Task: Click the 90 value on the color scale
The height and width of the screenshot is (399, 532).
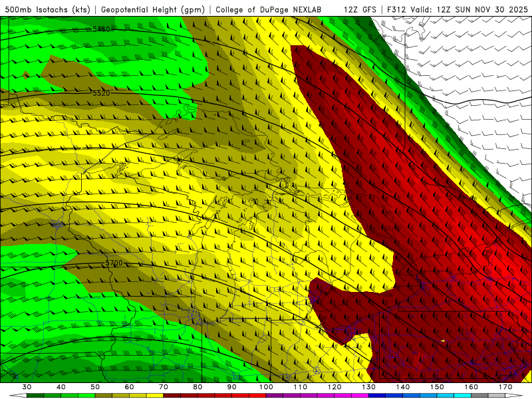Action: [x=231, y=387]
